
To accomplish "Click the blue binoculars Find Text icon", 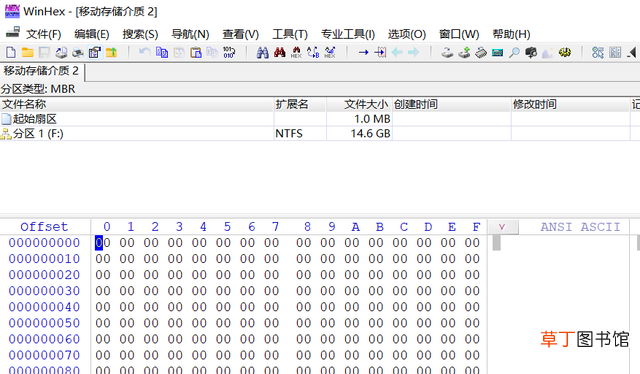I will click(262, 52).
